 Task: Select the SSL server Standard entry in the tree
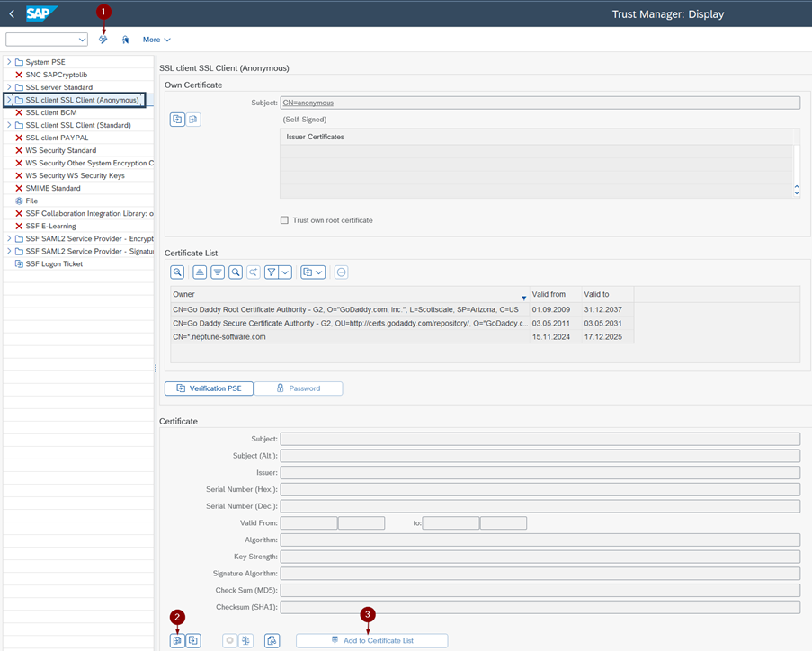(57, 87)
